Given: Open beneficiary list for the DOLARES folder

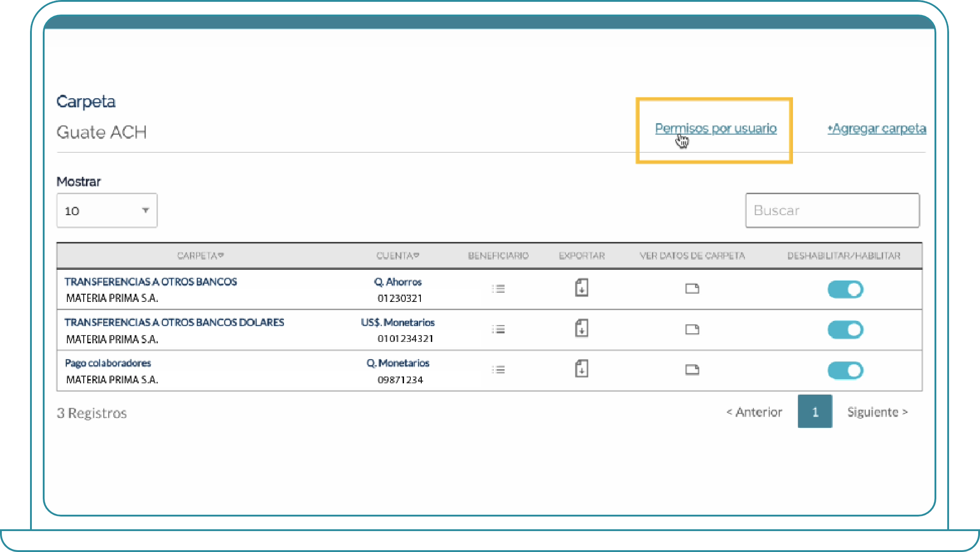Looking at the screenshot, I should click(498, 329).
